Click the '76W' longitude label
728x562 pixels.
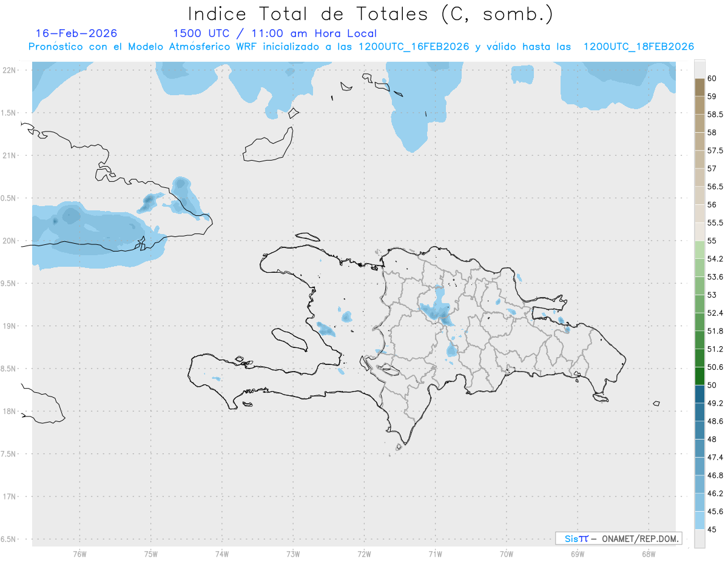point(79,554)
